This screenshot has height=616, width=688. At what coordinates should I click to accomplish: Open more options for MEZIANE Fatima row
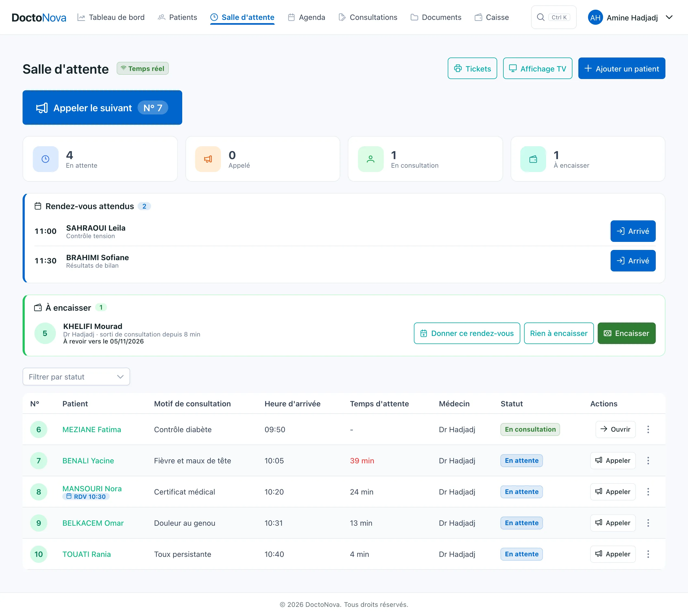(648, 429)
